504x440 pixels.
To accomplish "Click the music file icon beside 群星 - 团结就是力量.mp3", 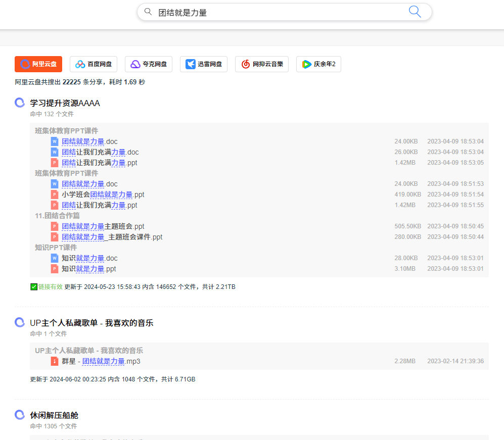I will point(54,361).
